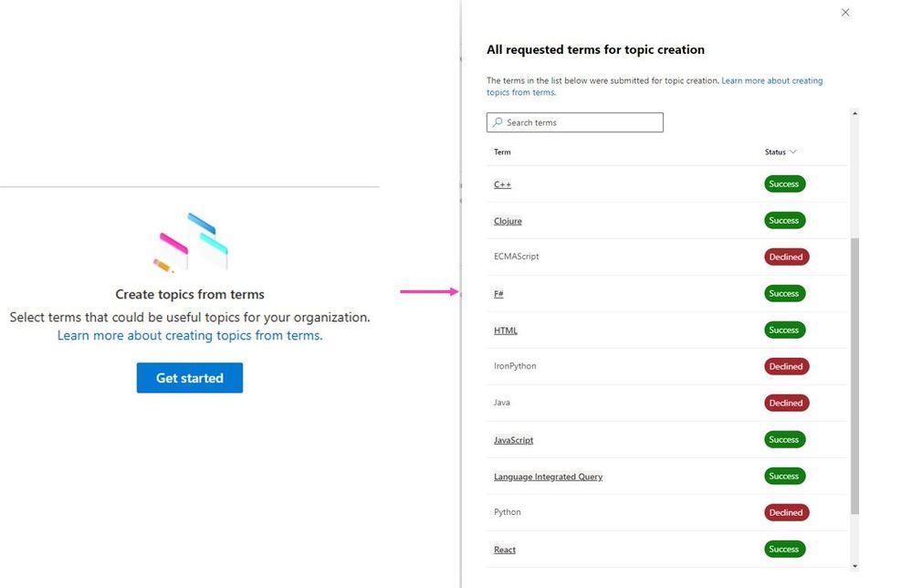Open the F# topic link
This screenshot has height=588, width=912.
coord(498,294)
